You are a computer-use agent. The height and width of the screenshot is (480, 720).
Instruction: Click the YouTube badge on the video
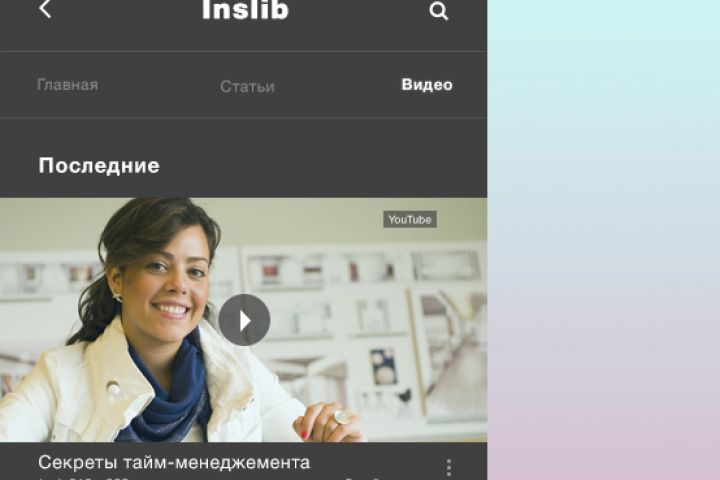coord(410,220)
